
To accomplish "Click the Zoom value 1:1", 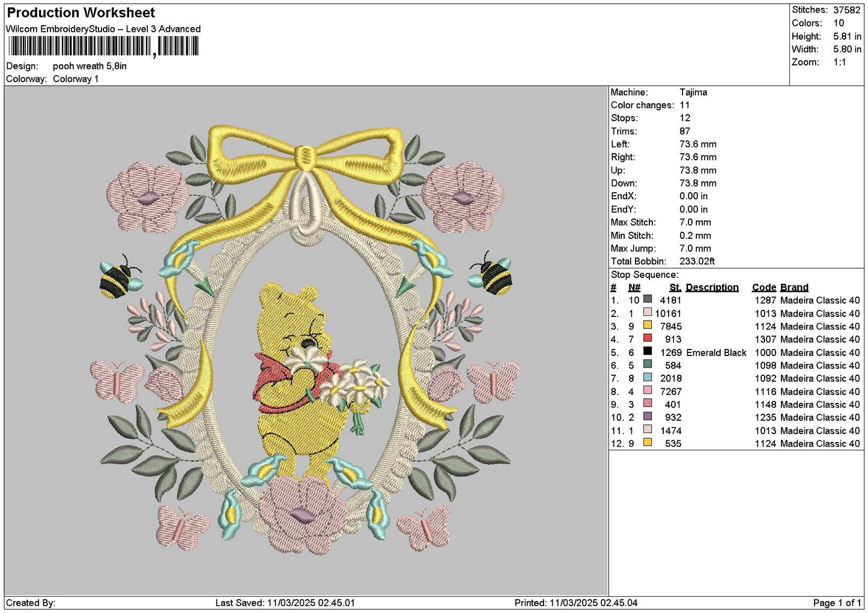I will point(840,62).
